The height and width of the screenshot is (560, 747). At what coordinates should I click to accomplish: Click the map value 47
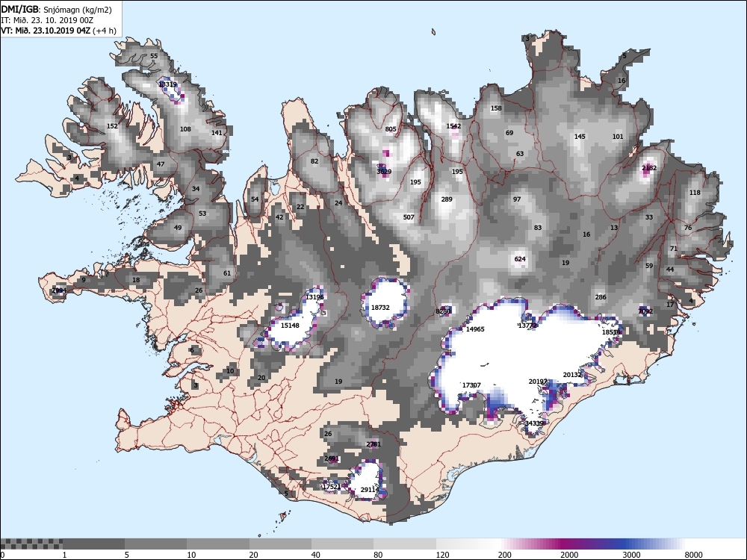tap(161, 164)
